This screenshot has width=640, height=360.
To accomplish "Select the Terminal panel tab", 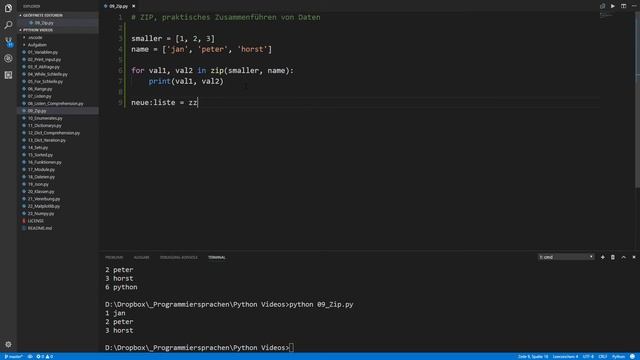I will point(217,257).
